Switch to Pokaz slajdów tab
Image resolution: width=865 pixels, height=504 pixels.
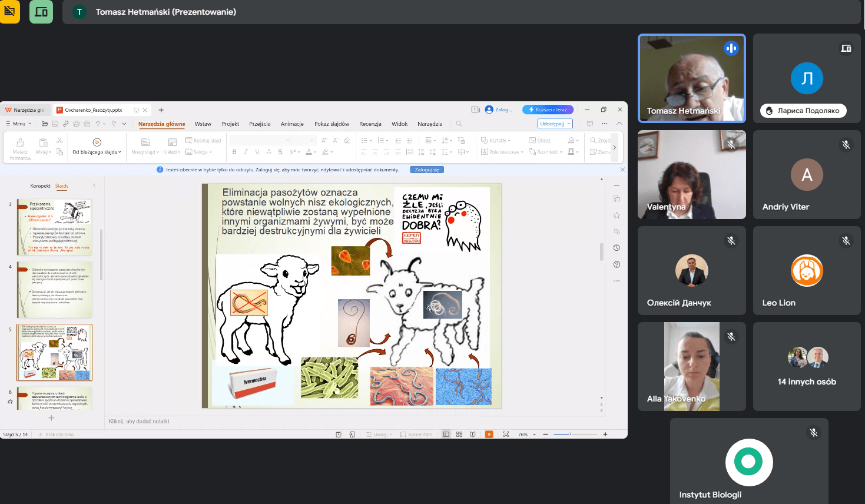pyautogui.click(x=332, y=124)
